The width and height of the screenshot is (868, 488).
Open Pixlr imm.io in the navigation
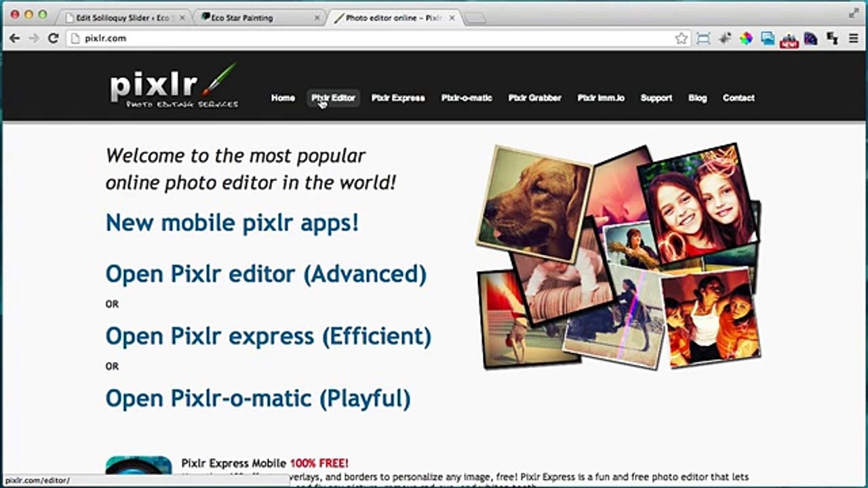point(601,98)
